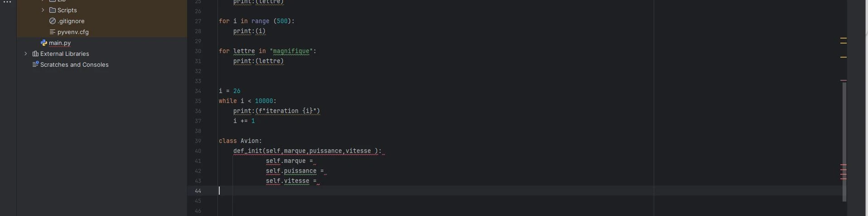Open main.py from the project tree

(60, 43)
